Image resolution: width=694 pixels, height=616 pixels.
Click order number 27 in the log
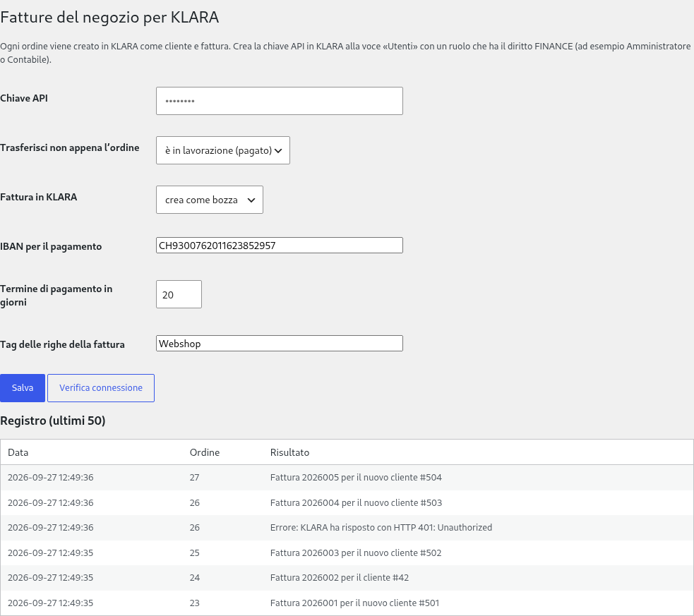tap(194, 478)
